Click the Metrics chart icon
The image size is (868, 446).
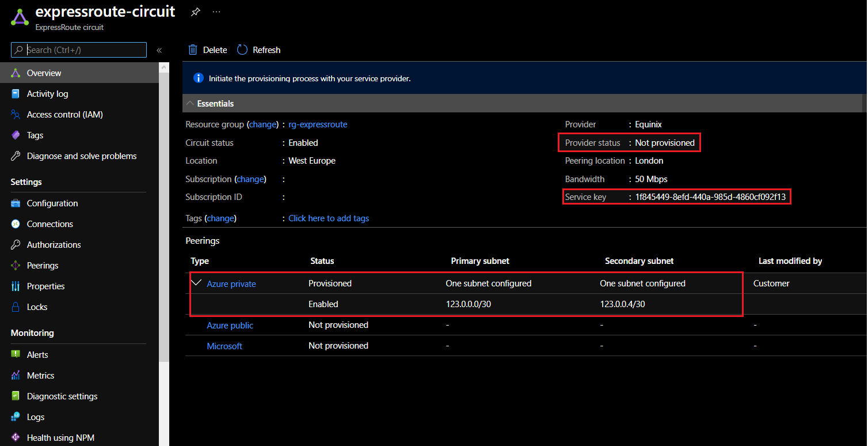pyautogui.click(x=16, y=376)
